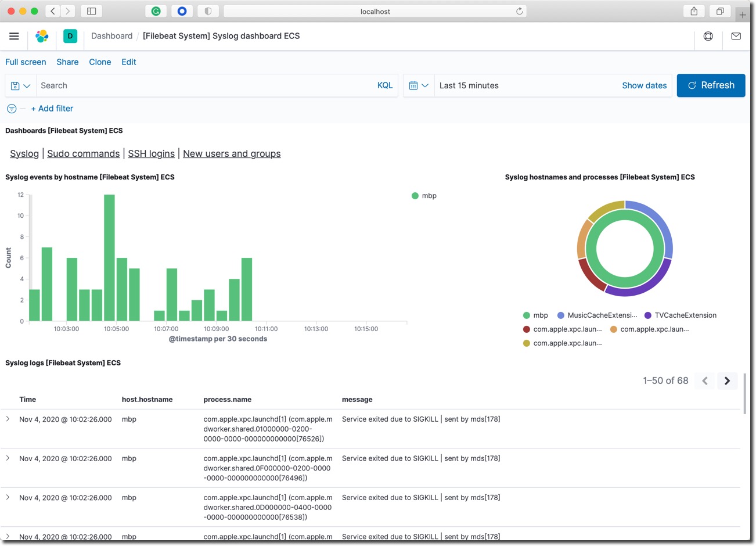The height and width of the screenshot is (546, 756).
Task: Expand log row with 76538
Action: pyautogui.click(x=8, y=497)
